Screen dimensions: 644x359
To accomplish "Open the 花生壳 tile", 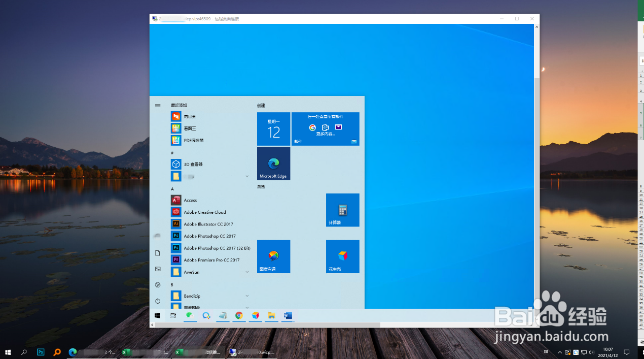I will click(x=343, y=256).
